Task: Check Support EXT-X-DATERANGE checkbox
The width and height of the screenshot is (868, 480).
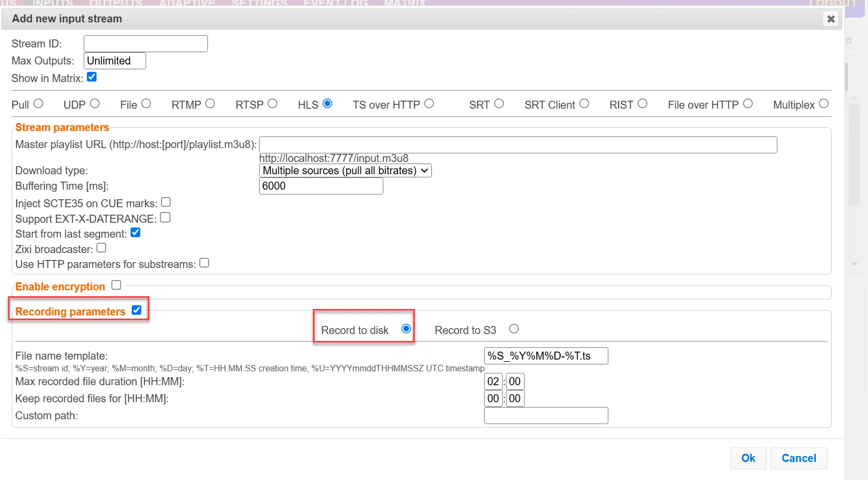Action: point(165,217)
